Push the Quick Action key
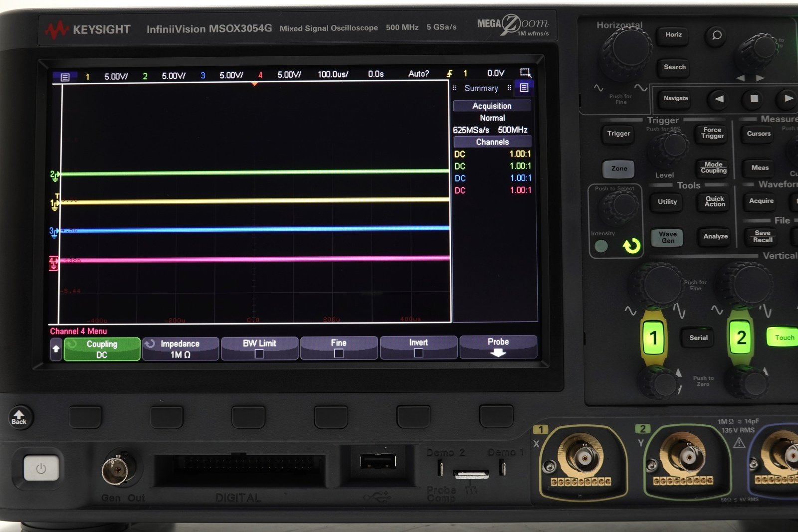Screen dimensions: 798x532 click(x=715, y=201)
